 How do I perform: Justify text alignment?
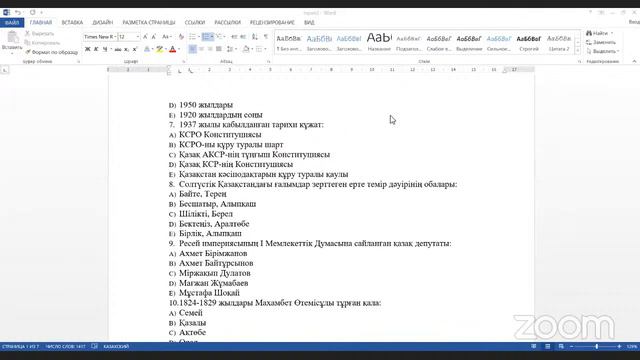[x=219, y=49]
